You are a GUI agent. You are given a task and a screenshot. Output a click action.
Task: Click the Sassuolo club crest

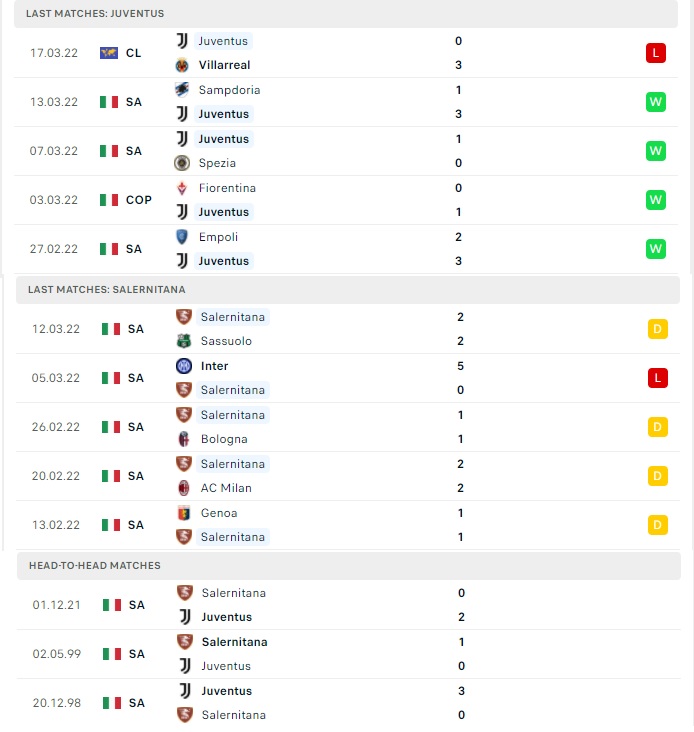184,341
